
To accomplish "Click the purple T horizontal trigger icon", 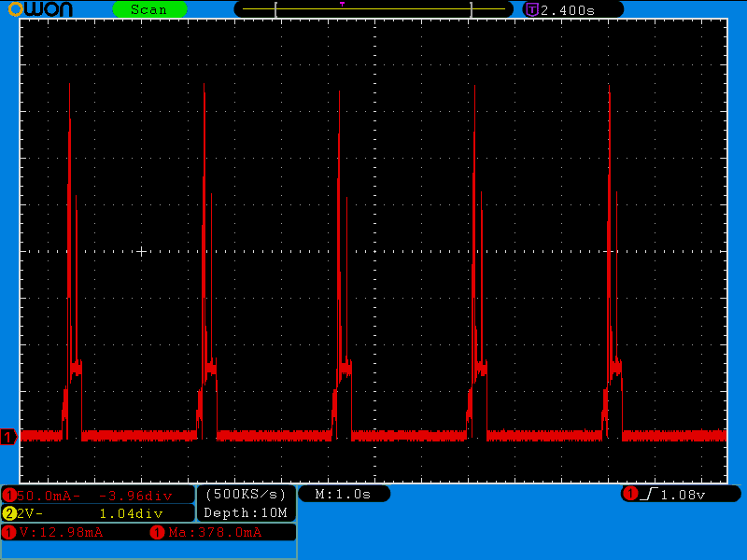I will pyautogui.click(x=531, y=9).
